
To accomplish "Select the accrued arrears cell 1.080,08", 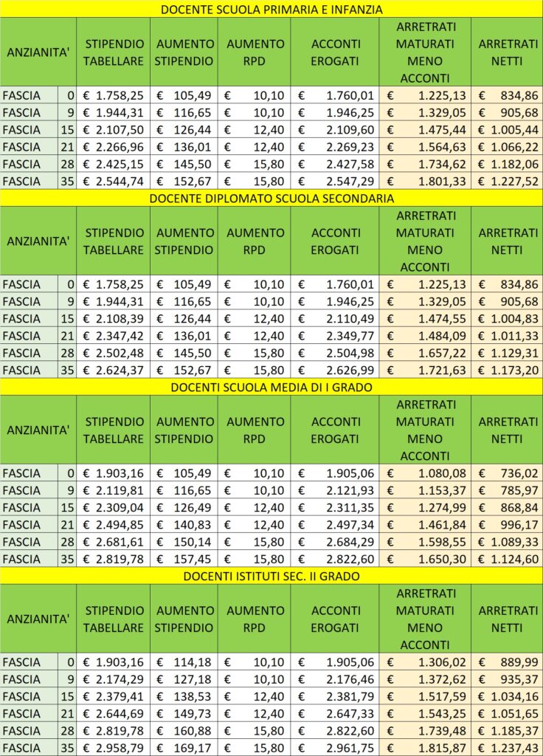I will 425,473.
